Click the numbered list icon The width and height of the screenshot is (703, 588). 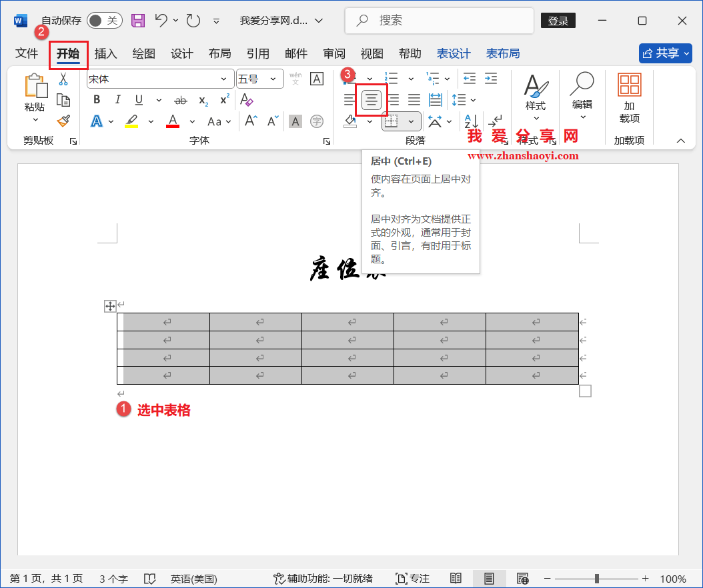click(392, 79)
